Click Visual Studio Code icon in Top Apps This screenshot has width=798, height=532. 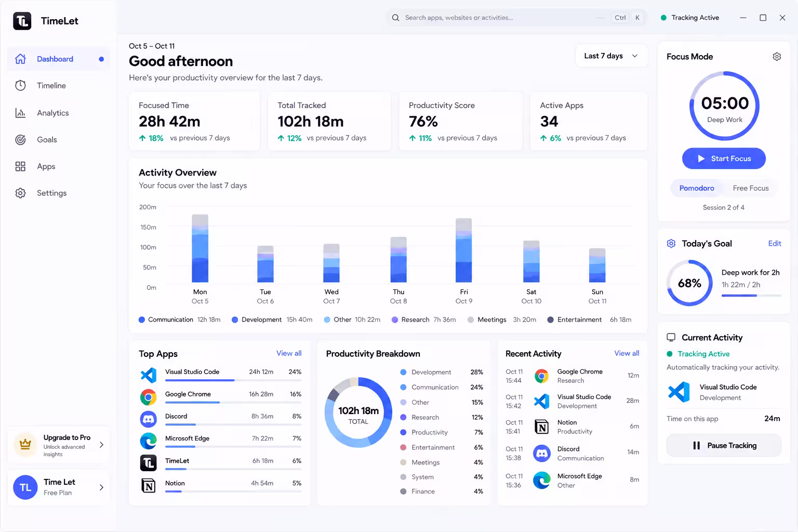(x=149, y=375)
